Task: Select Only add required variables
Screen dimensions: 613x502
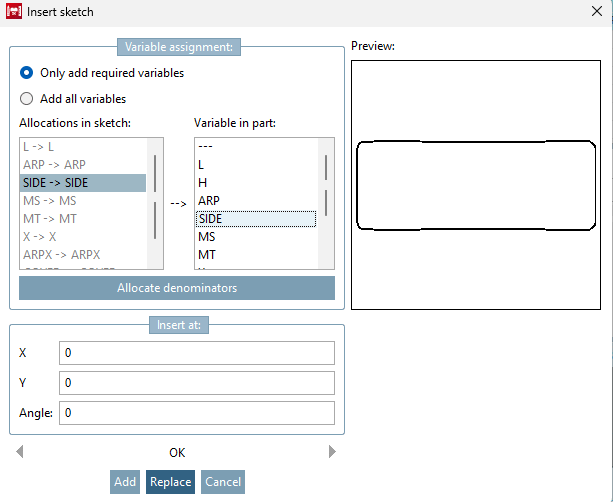Action: (x=27, y=73)
